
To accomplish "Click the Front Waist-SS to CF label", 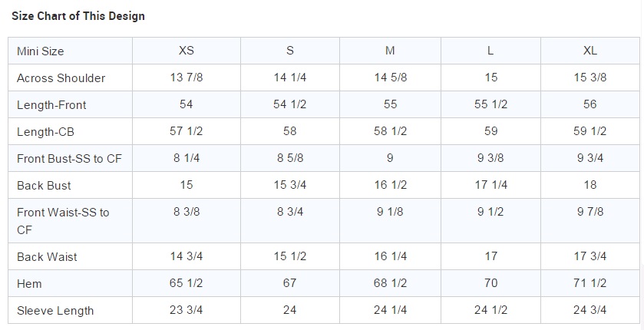I will 63,213.
